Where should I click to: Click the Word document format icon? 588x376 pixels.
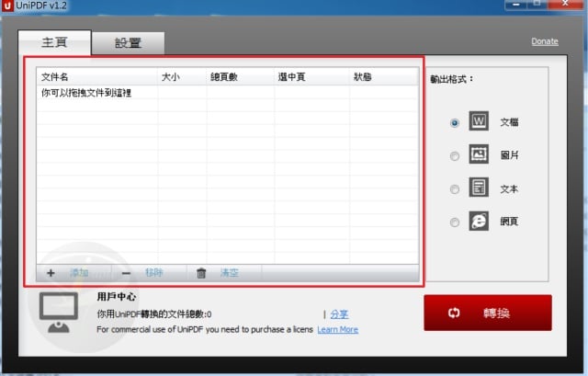(479, 121)
